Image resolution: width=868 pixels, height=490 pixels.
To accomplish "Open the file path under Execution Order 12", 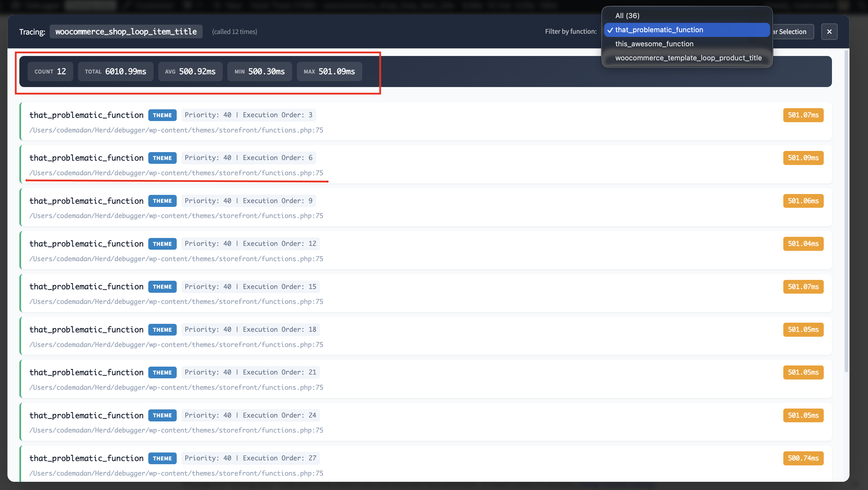I will coord(176,259).
